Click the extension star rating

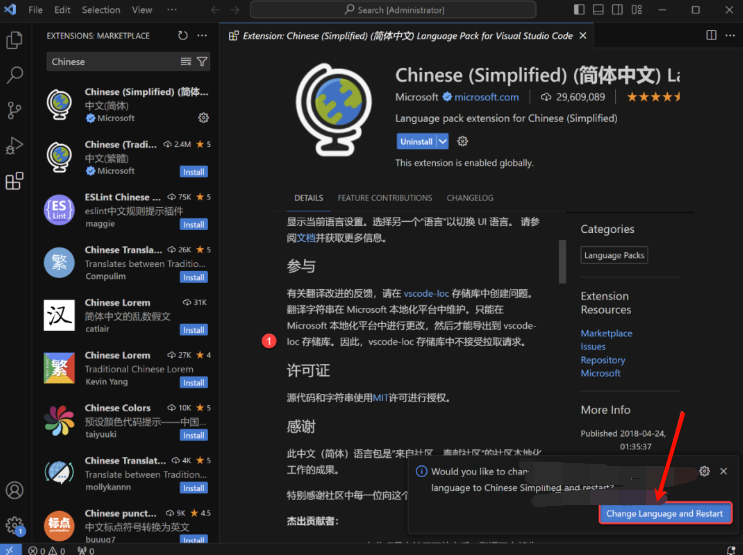pos(653,97)
